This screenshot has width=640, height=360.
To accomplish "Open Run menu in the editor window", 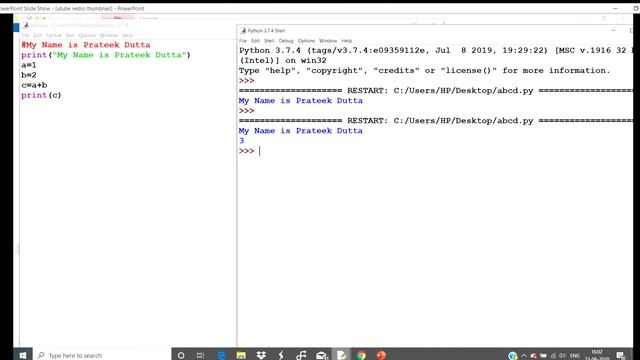I will [70, 36].
